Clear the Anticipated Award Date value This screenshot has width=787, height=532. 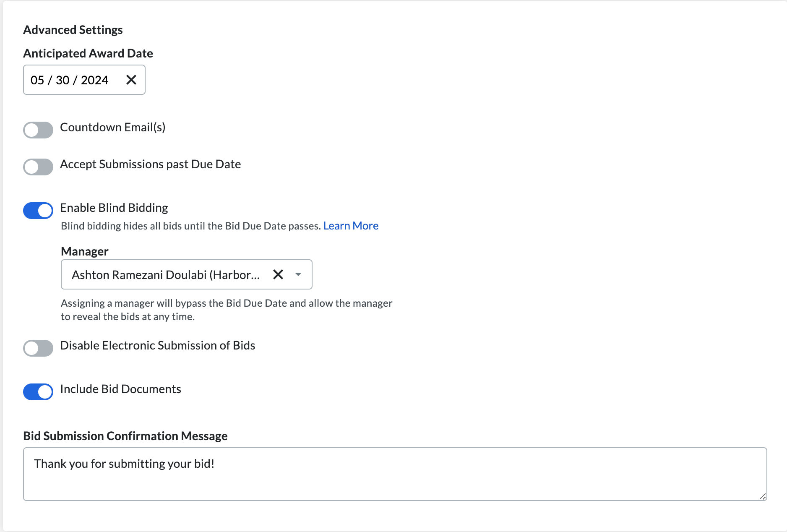click(131, 80)
